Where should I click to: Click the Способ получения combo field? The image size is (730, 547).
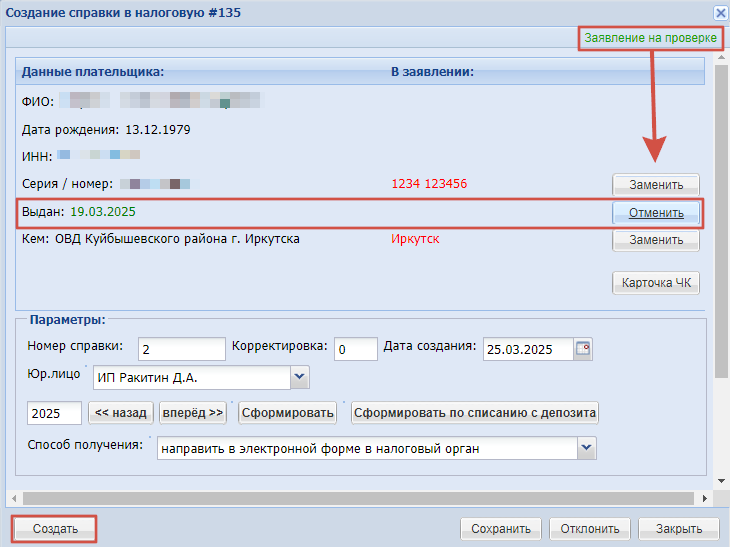367,448
